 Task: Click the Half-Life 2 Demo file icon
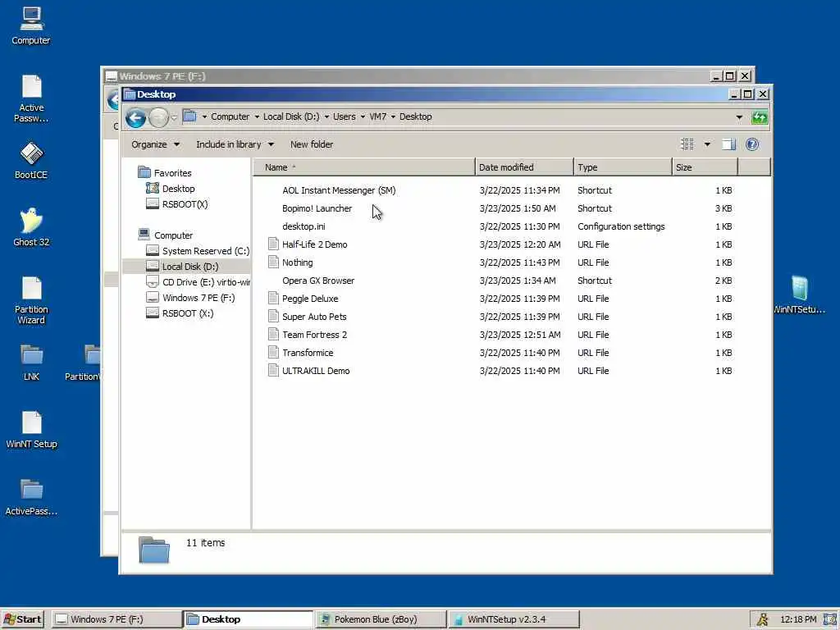click(x=273, y=244)
